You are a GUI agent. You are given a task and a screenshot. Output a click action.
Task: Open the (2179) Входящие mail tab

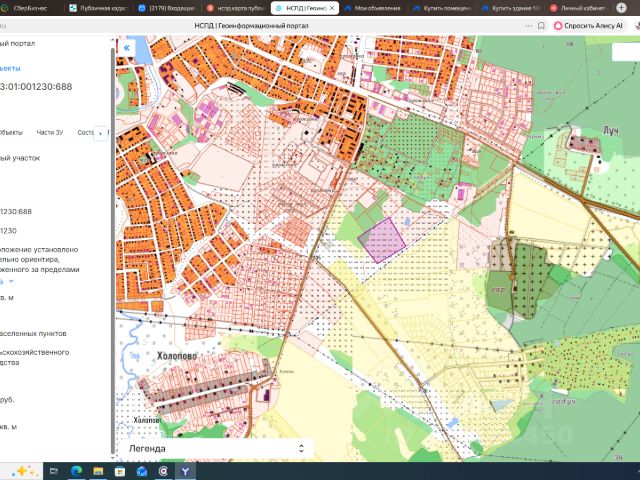tap(167, 8)
